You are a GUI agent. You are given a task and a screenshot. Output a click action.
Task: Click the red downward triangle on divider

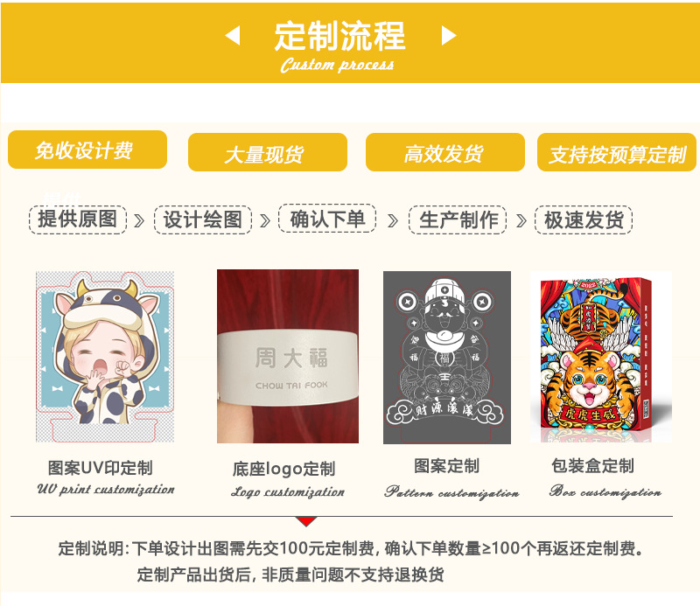305,521
